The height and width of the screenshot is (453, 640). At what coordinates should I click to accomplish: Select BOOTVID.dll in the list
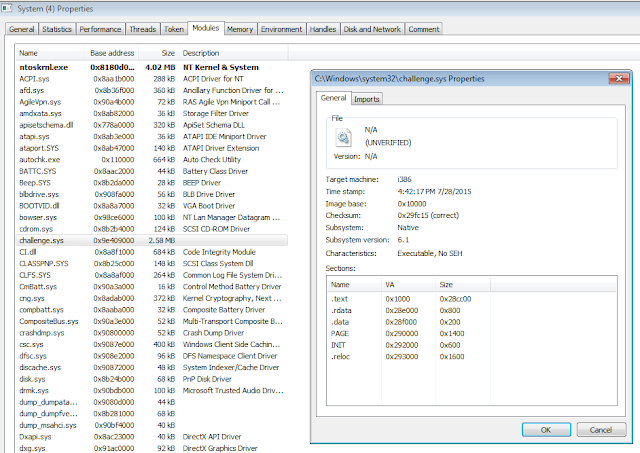[152, 206]
